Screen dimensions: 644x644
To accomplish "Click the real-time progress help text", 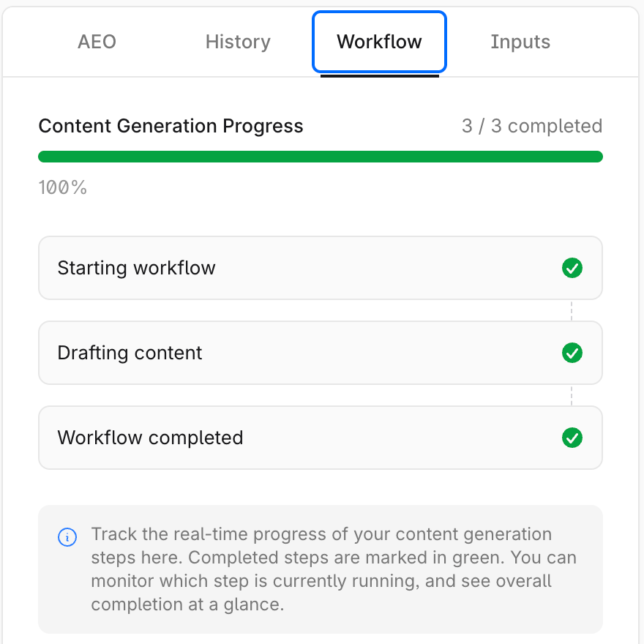I will click(333, 569).
